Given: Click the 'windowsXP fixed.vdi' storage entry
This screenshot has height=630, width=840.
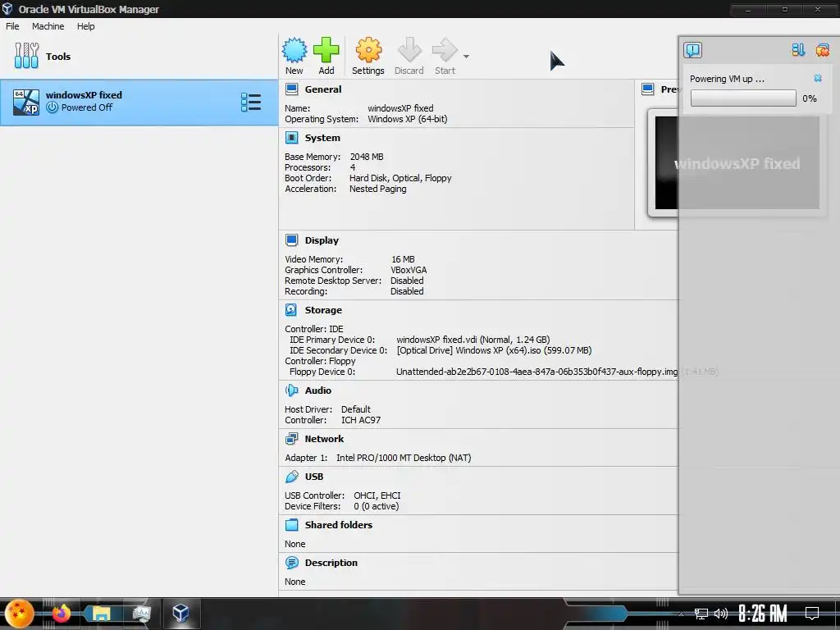Looking at the screenshot, I should [473, 339].
